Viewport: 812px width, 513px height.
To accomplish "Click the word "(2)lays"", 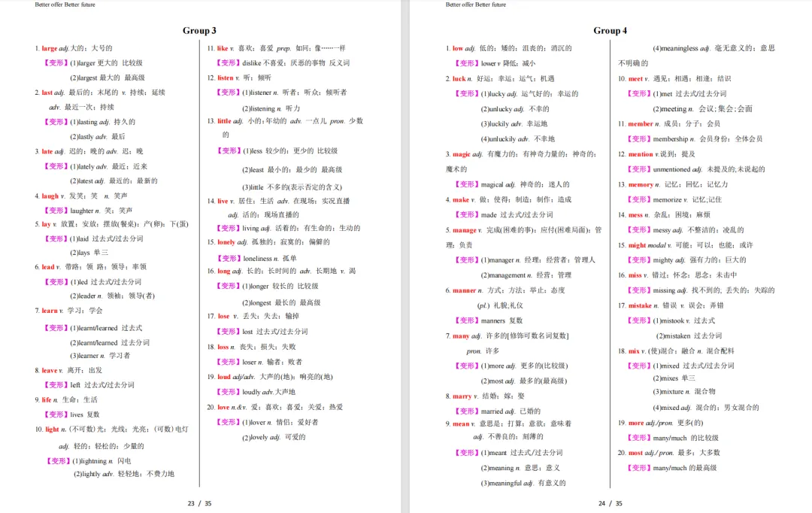I will [80, 252].
